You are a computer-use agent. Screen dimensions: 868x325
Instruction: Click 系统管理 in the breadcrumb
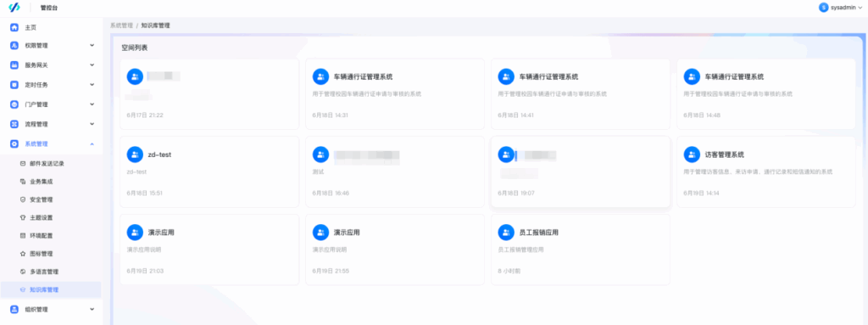[121, 25]
